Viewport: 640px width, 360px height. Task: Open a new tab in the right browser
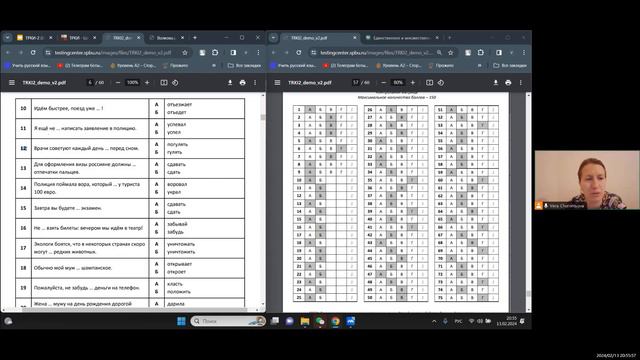(x=449, y=38)
